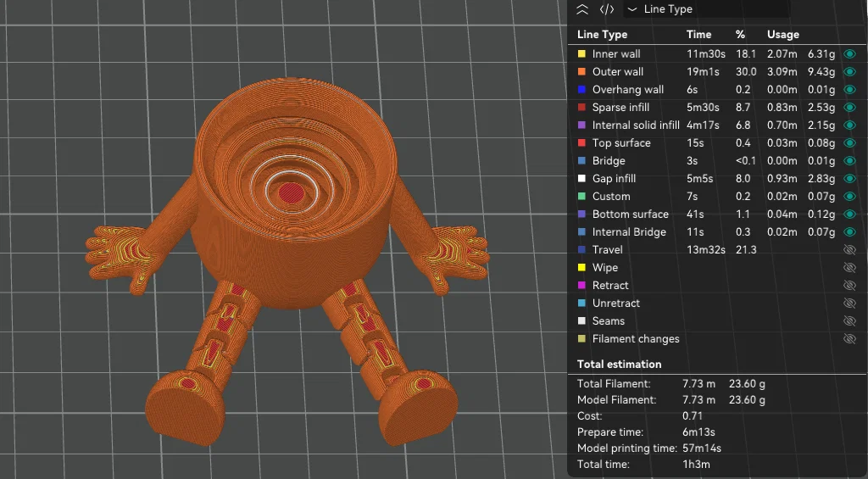
Task: Select the Travel row label
Action: [607, 250]
